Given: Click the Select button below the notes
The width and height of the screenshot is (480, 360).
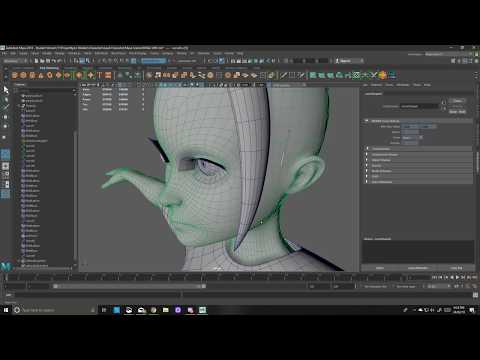Looking at the screenshot, I should [380, 268].
